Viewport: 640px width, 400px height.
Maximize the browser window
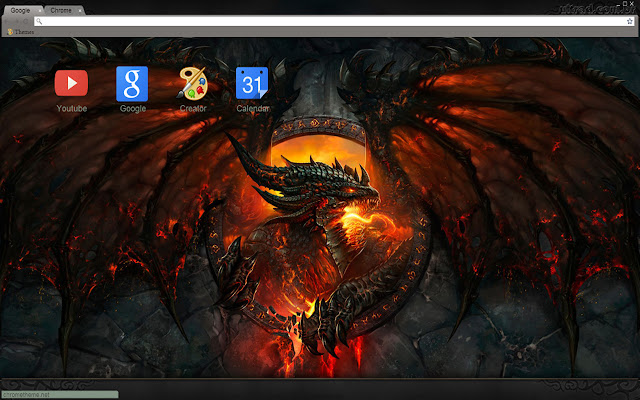[x=625, y=4]
